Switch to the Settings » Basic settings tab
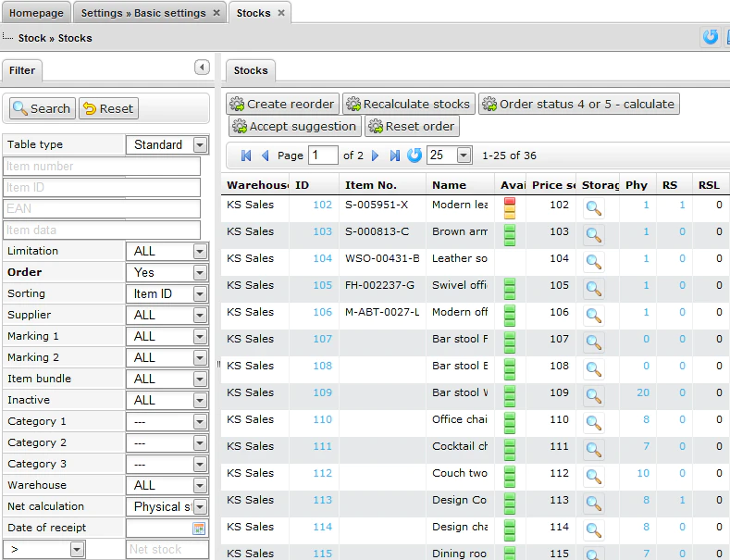This screenshot has width=730, height=560. click(150, 13)
